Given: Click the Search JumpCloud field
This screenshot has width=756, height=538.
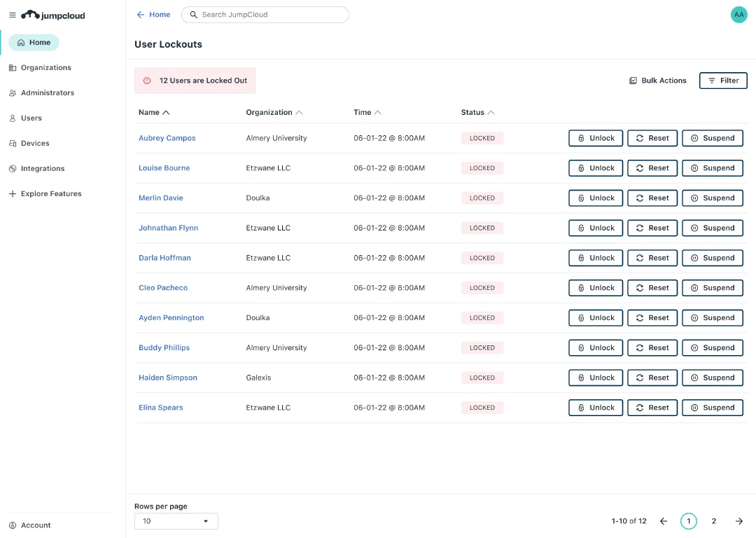Looking at the screenshot, I should tap(265, 15).
